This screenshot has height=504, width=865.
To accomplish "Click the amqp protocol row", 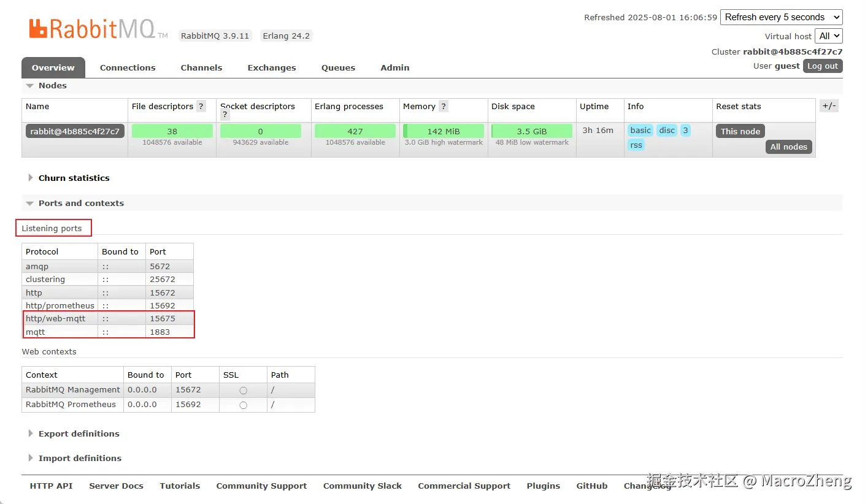I will click(x=107, y=266).
